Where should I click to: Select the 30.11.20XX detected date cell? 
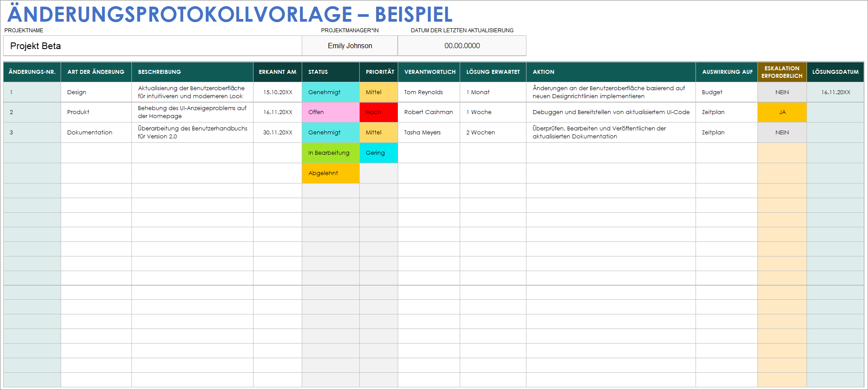click(x=278, y=133)
